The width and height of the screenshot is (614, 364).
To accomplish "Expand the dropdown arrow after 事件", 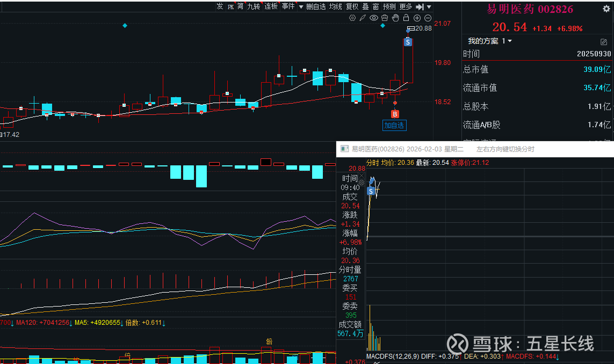I will click(x=301, y=7).
